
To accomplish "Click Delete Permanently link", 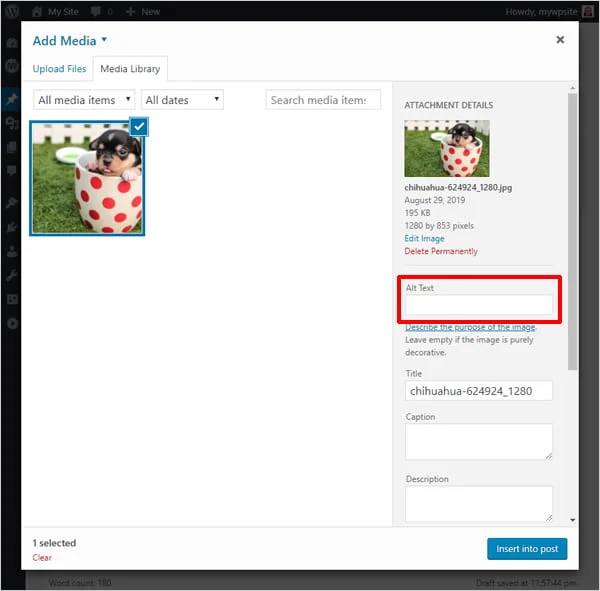I will click(441, 251).
